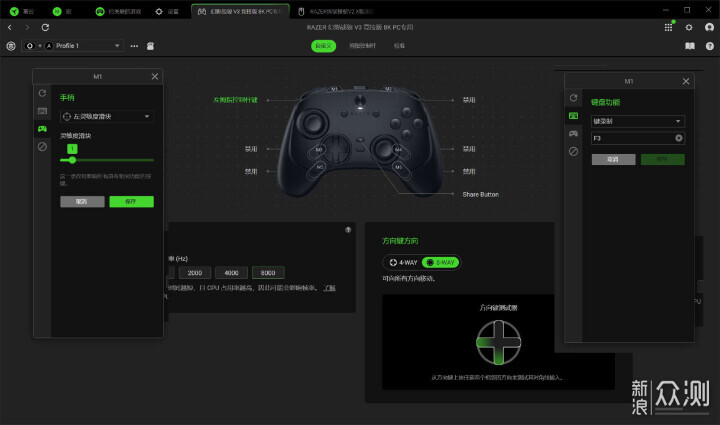The width and height of the screenshot is (720, 425).
Task: Close the right M1 panel
Action: pos(686,81)
